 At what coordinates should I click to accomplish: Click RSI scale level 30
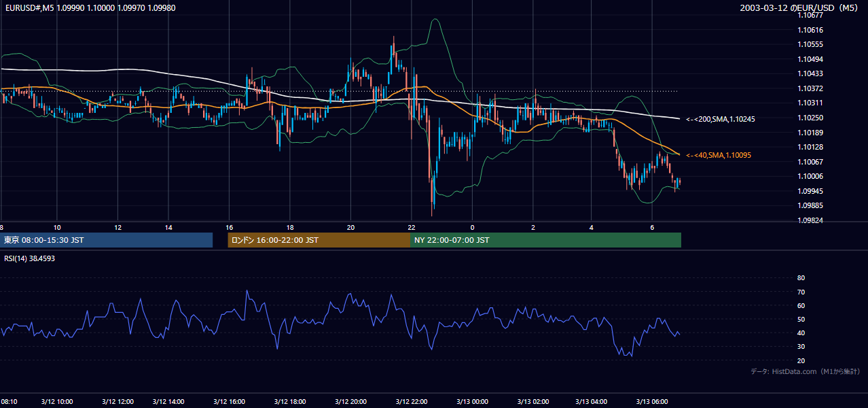pos(801,347)
